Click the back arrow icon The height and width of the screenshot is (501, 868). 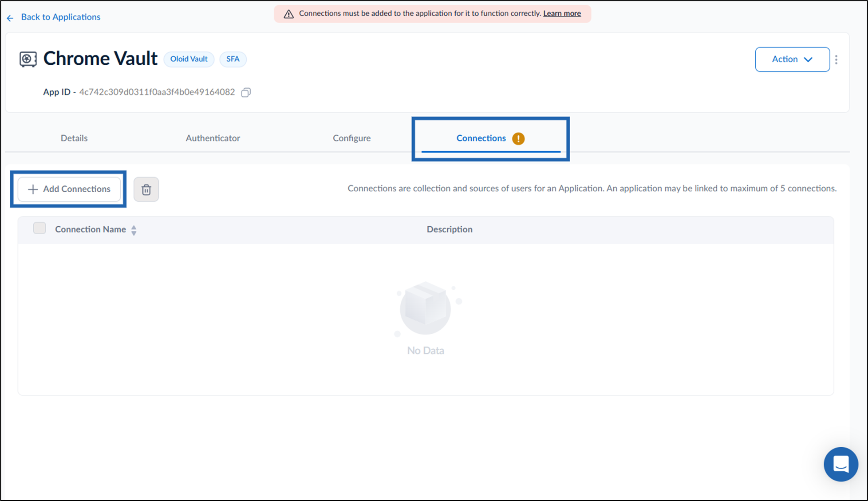click(x=10, y=18)
